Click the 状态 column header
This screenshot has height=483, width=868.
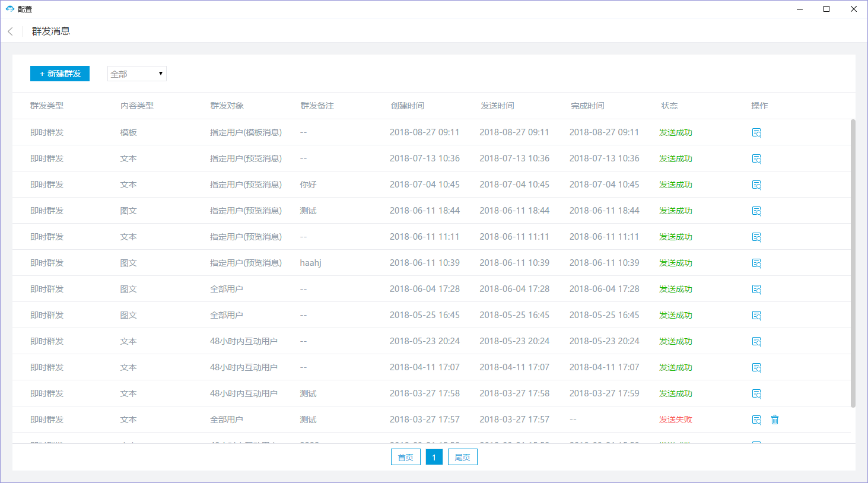[x=669, y=106]
